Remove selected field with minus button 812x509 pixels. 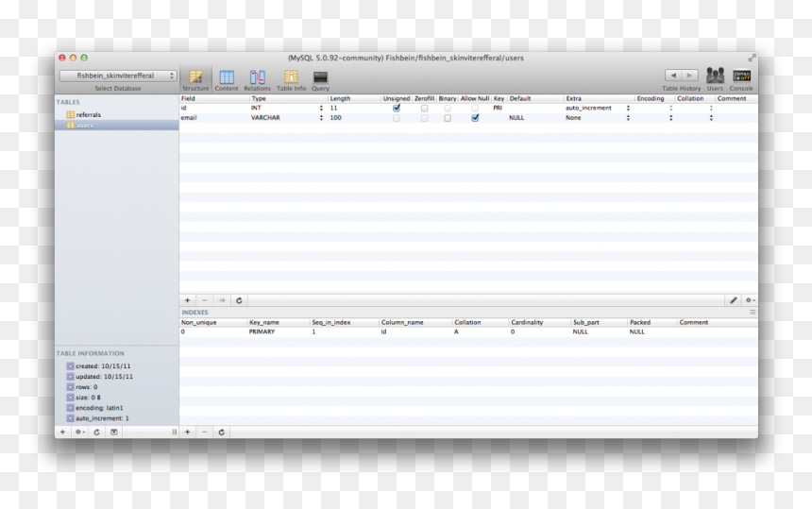pyautogui.click(x=205, y=300)
